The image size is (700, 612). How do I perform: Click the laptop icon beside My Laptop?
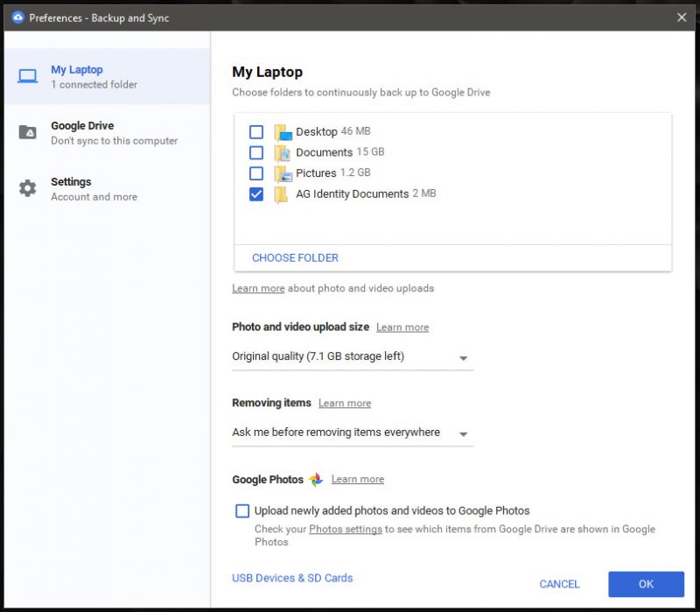28,76
